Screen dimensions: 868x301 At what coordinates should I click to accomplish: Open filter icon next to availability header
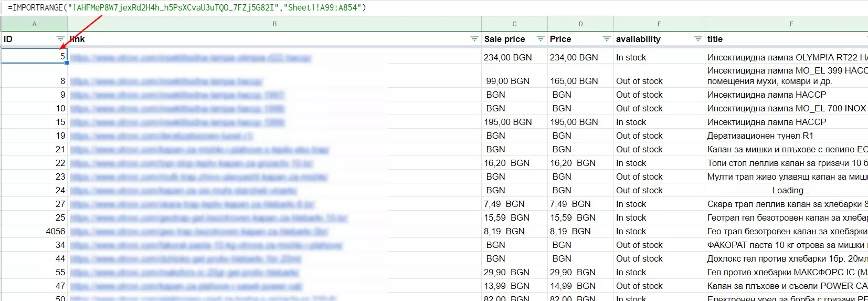(x=698, y=39)
